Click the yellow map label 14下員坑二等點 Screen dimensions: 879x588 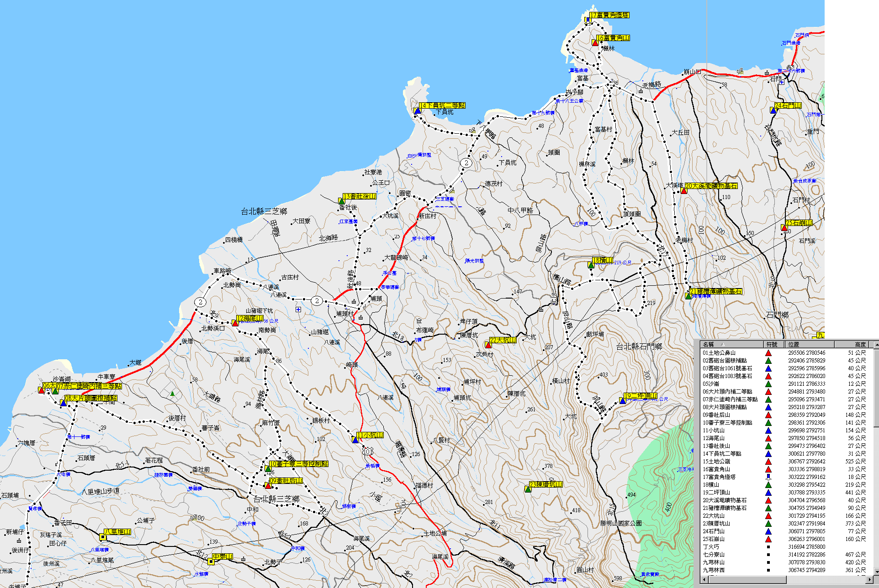442,105
